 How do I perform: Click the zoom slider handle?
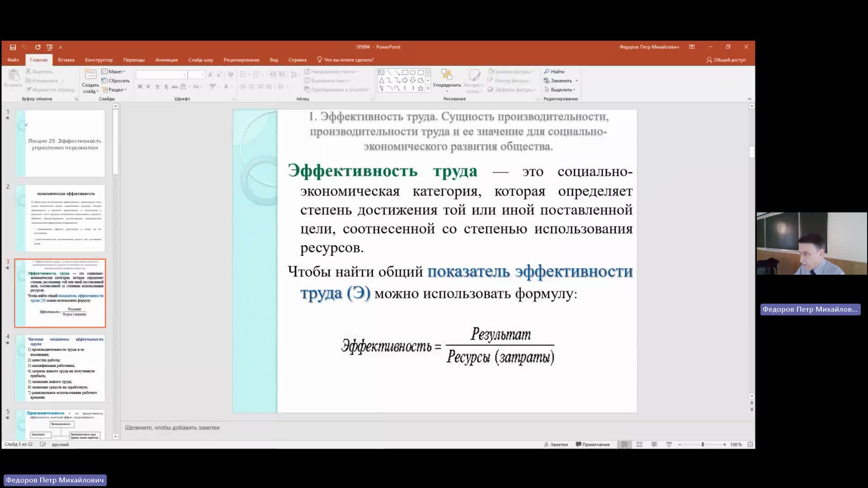(703, 445)
